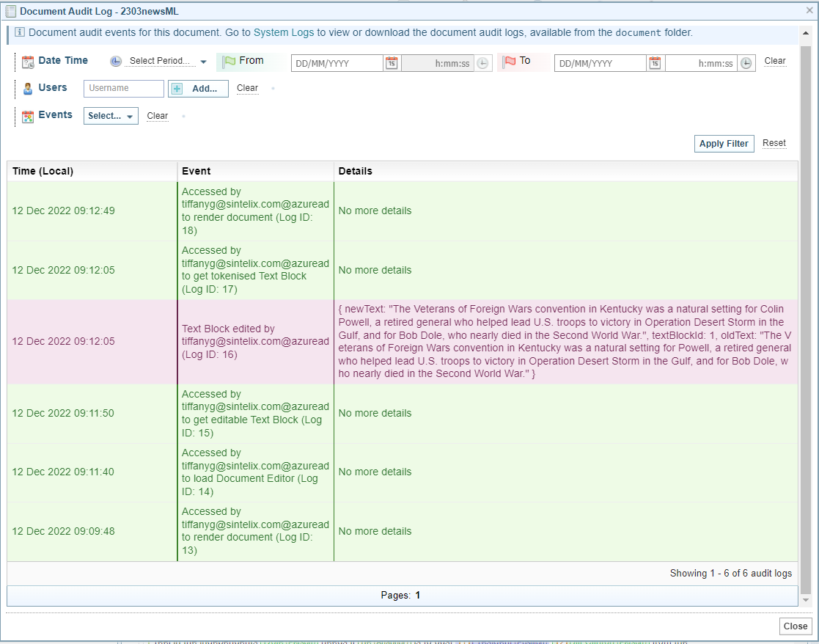Screen dimensions: 819x644
Task: Click the Users filter icon
Action: point(28,89)
